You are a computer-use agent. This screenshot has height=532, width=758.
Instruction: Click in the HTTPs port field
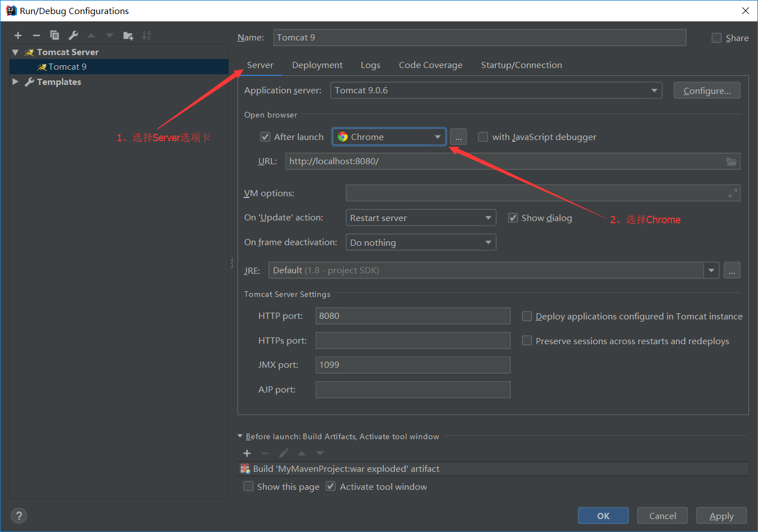tap(412, 340)
